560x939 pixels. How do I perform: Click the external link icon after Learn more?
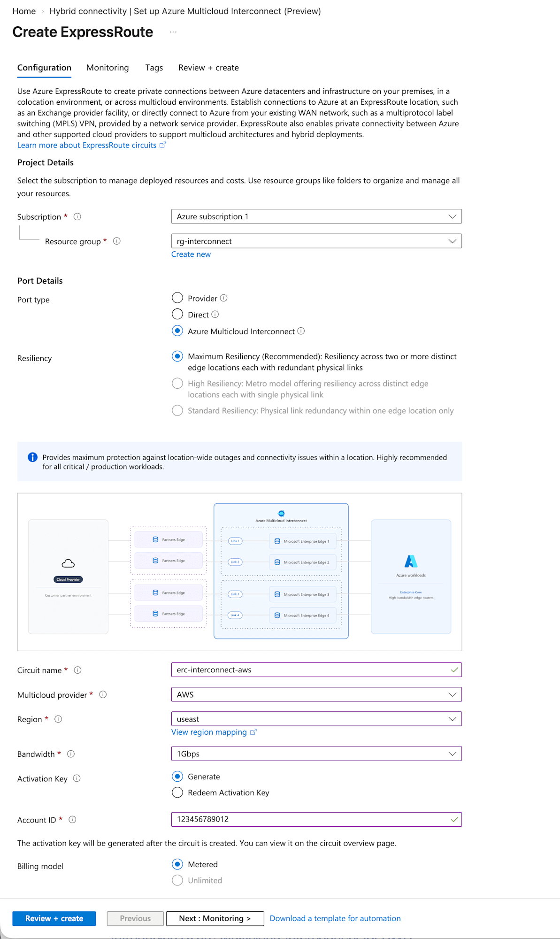coord(163,145)
